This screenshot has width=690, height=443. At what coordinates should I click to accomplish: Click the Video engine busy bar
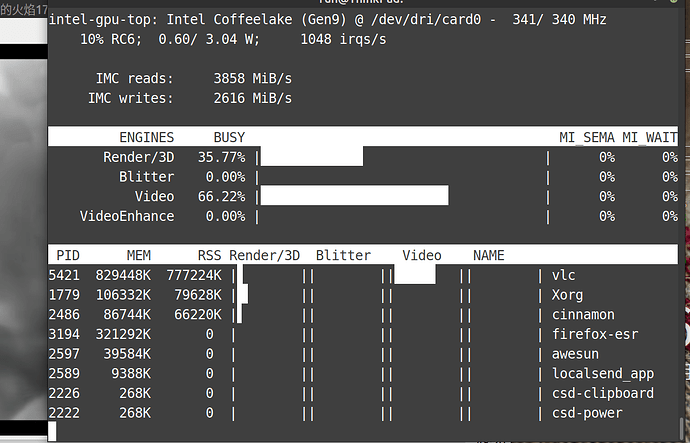[x=355, y=195]
